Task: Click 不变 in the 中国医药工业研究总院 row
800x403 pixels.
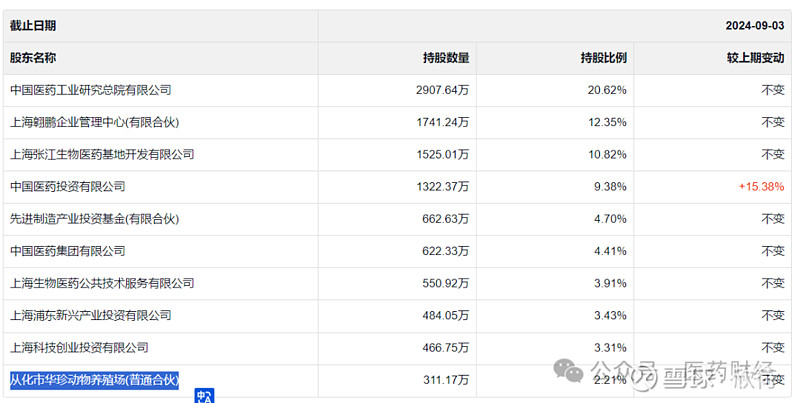Action: [773, 90]
